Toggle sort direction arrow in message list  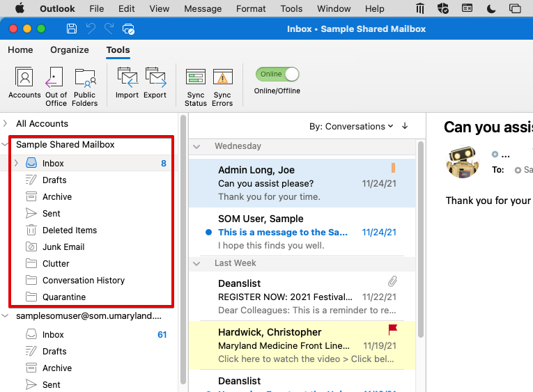(x=405, y=126)
